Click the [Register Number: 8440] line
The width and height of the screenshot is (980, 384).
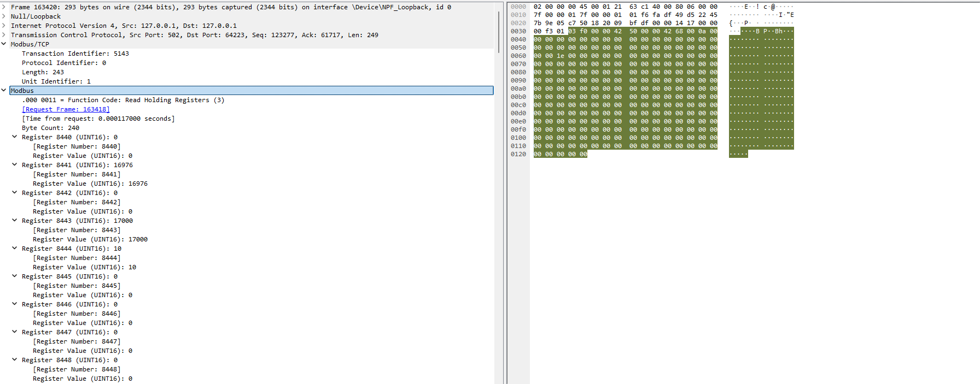coord(77,146)
